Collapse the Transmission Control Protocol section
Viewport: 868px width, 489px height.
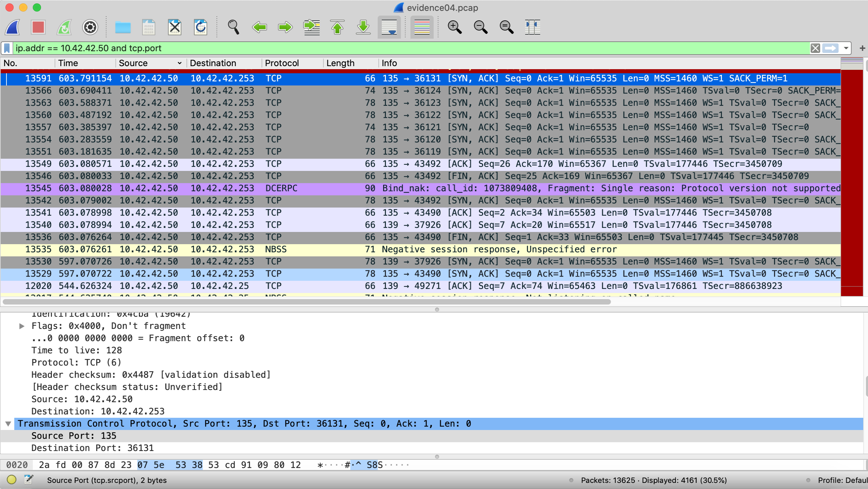tap(8, 424)
